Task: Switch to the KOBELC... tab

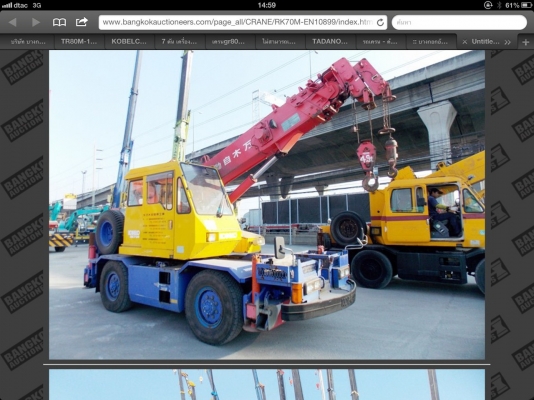Action: pyautogui.click(x=129, y=42)
